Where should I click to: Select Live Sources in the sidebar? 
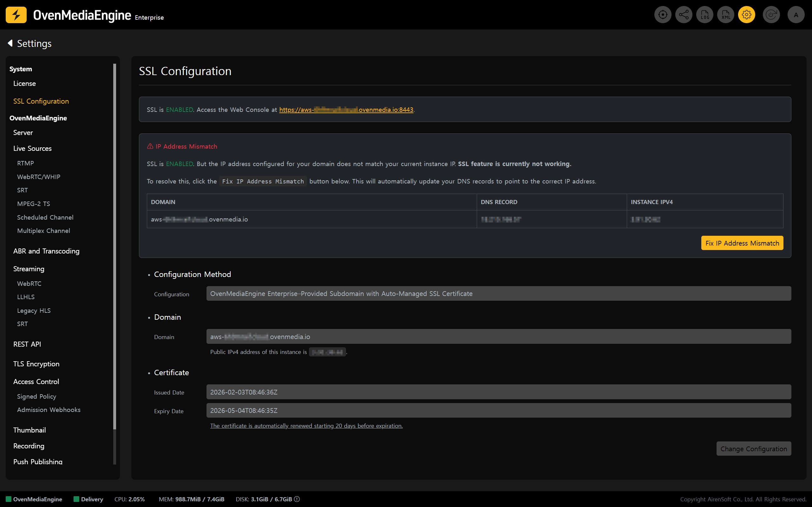point(32,148)
